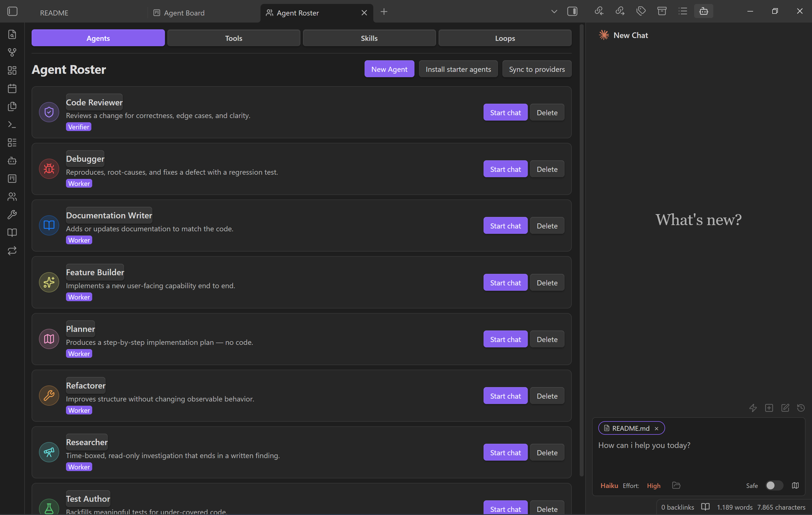The height and width of the screenshot is (515, 812).
Task: Click the lightning bolt icon above chat input
Action: coord(753,408)
